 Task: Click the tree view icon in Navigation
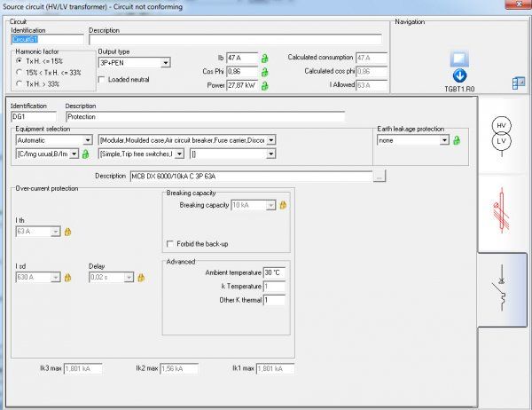coord(520,83)
